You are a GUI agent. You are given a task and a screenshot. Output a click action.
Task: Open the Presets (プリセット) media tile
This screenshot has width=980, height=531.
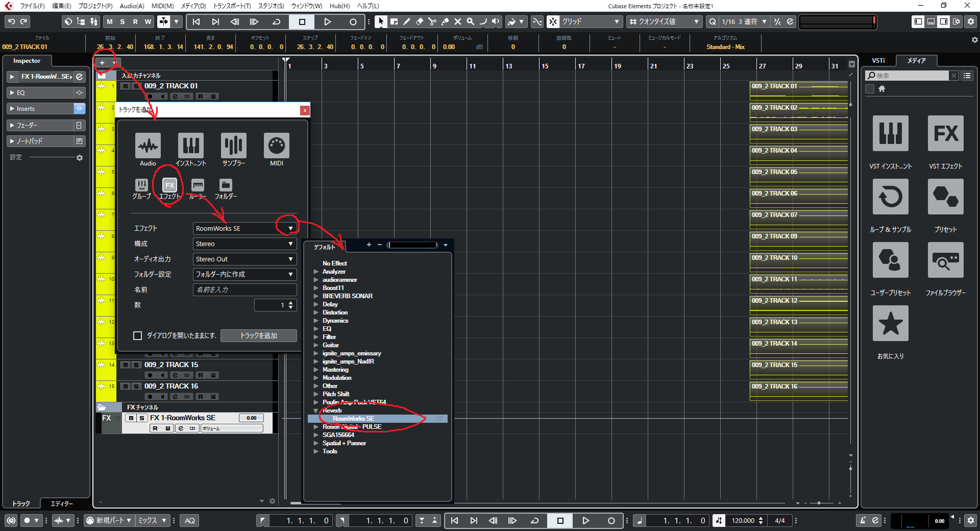point(945,197)
